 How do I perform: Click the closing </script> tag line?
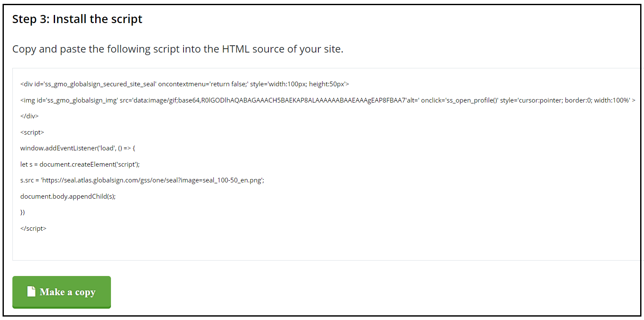(33, 229)
